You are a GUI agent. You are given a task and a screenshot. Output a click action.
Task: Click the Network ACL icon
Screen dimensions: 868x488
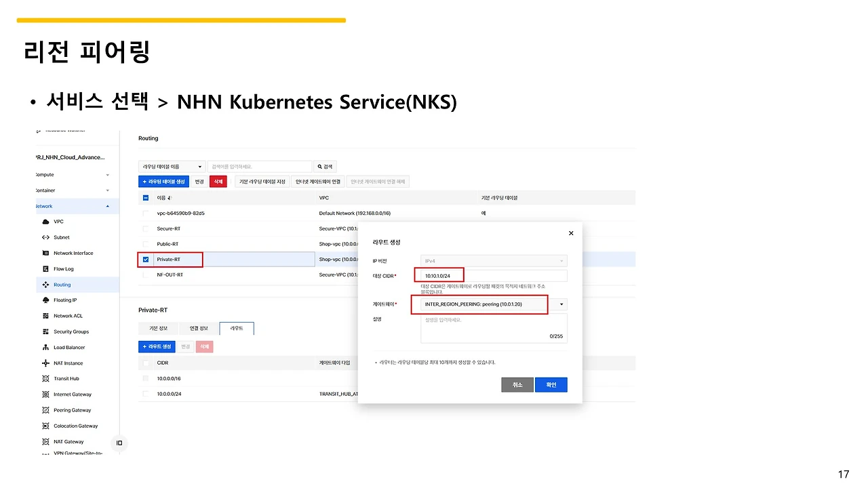pos(46,316)
